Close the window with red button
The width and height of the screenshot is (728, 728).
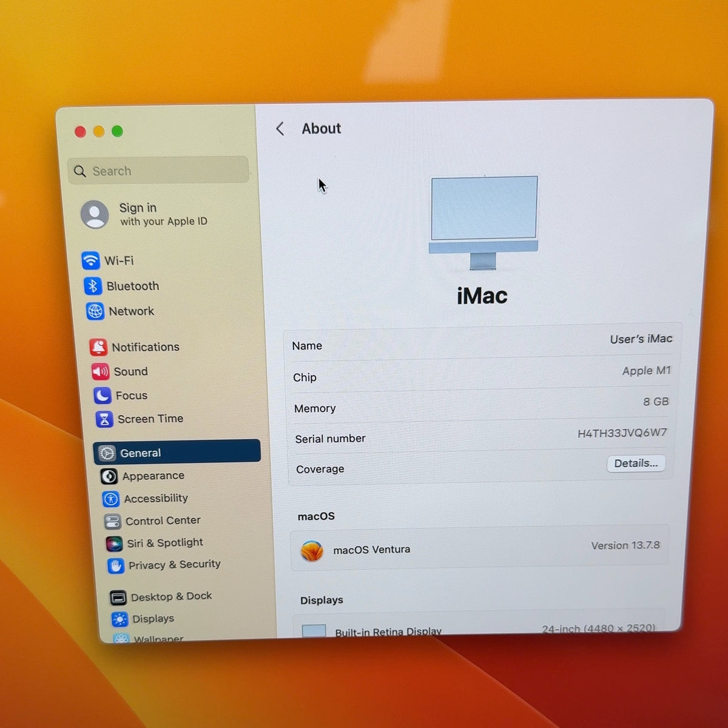coord(80,132)
